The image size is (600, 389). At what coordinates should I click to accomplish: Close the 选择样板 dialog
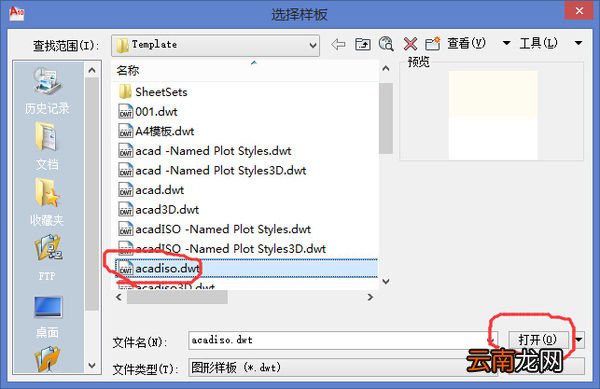579,11
